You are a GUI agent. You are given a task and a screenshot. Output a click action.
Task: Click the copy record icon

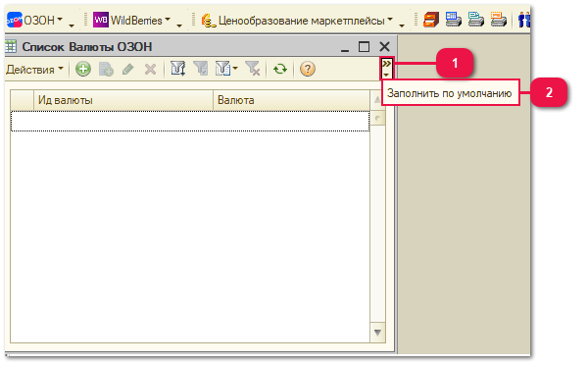pos(106,69)
